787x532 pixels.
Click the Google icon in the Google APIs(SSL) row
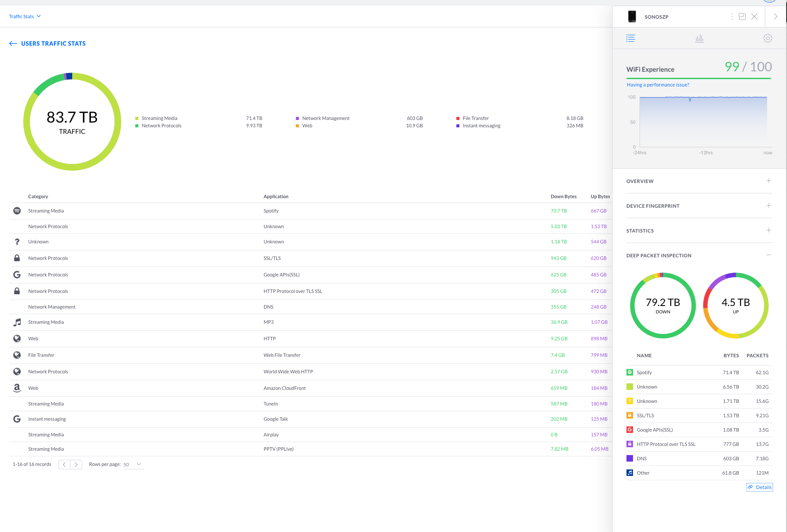tap(17, 275)
